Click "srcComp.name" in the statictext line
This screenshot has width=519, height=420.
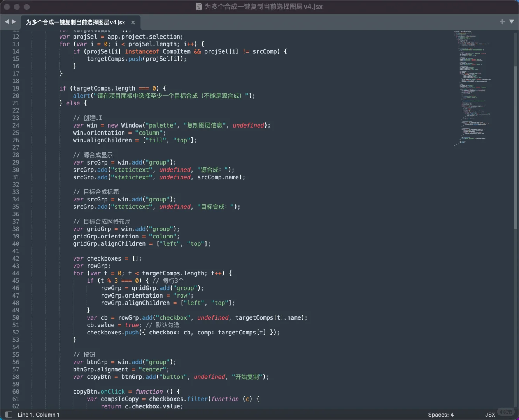tap(218, 177)
